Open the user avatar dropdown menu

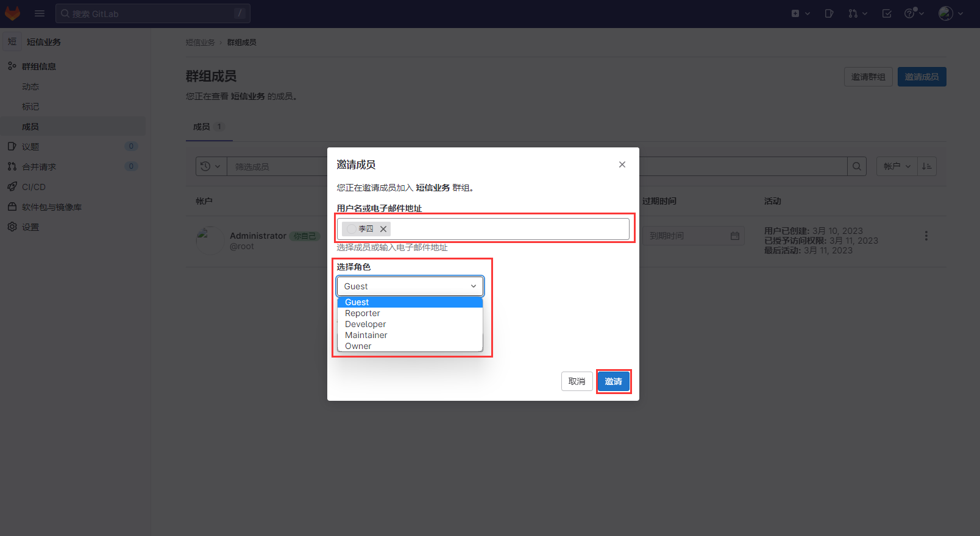point(951,13)
